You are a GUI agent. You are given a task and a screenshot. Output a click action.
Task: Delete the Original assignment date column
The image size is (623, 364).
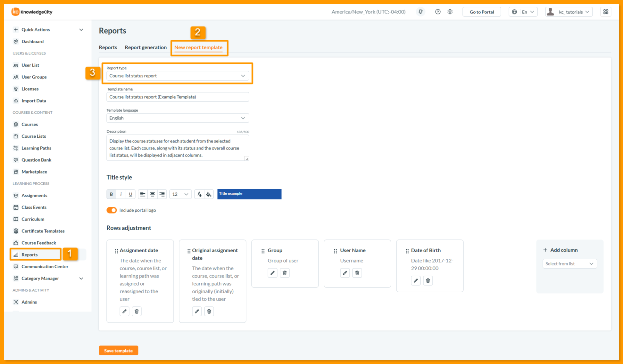(x=209, y=311)
